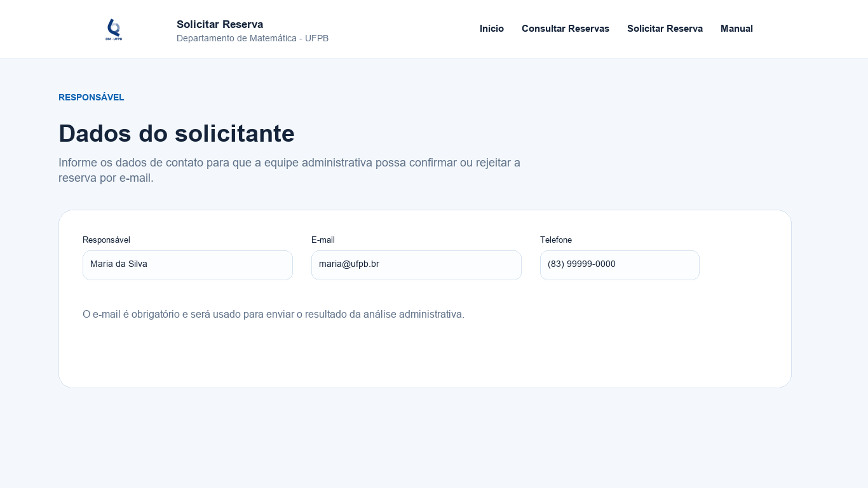Click the Responsável field label

coord(106,240)
